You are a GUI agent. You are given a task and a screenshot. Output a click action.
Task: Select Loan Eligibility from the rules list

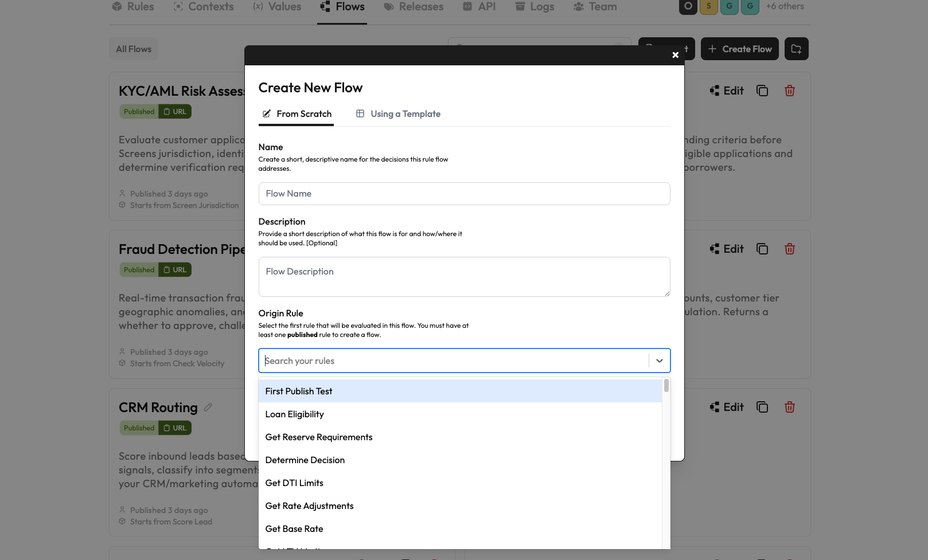coord(294,414)
